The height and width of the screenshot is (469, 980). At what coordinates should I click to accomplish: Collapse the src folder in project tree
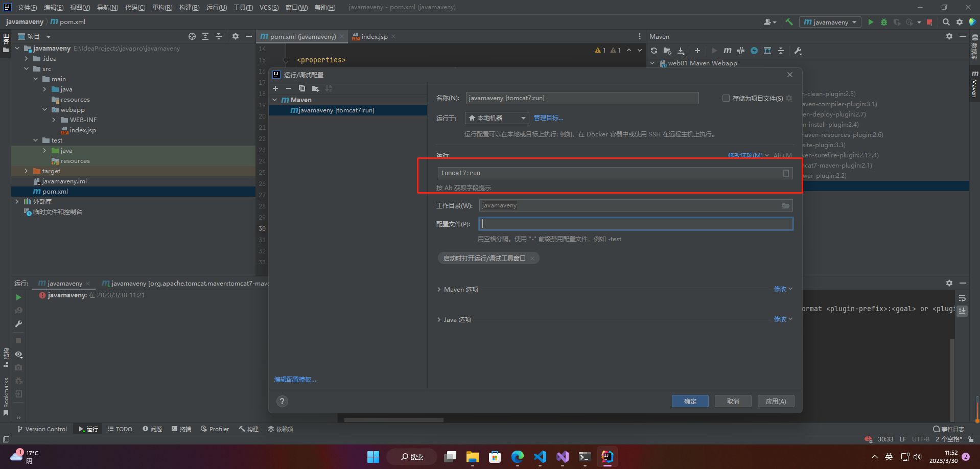(x=26, y=69)
